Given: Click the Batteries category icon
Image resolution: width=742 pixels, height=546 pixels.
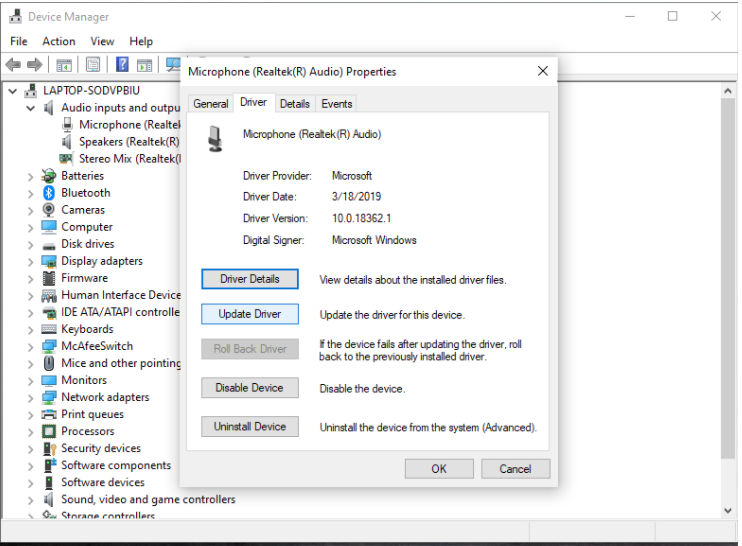Looking at the screenshot, I should (x=49, y=176).
